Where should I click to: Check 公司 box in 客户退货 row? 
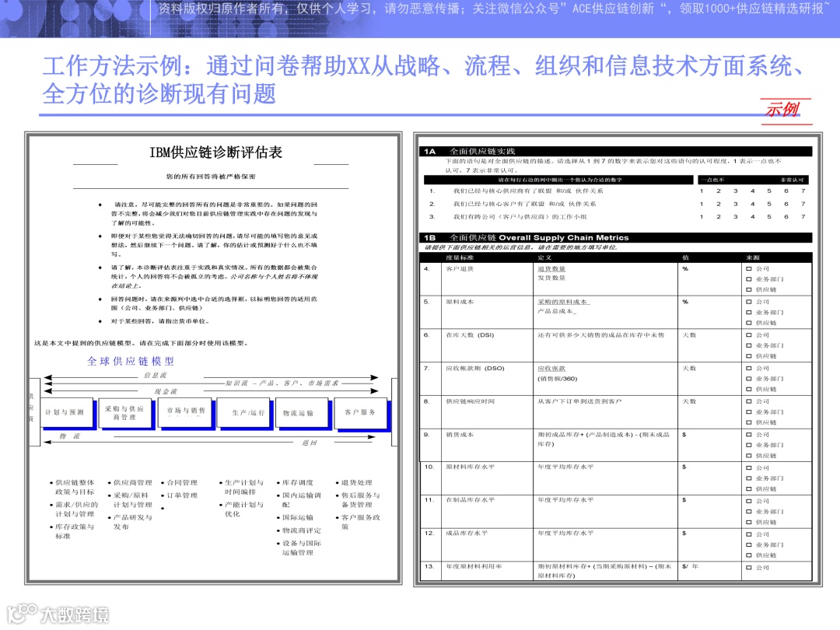tap(749, 269)
